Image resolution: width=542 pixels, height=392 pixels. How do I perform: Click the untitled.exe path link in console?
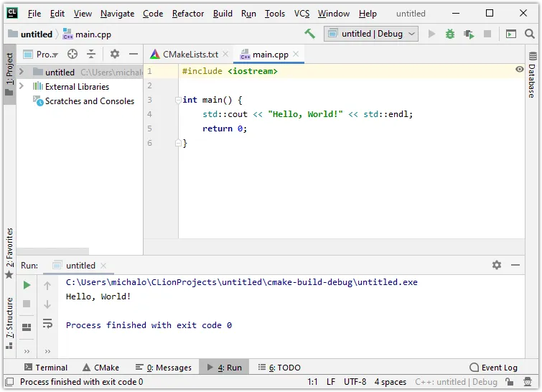pyautogui.click(x=242, y=282)
